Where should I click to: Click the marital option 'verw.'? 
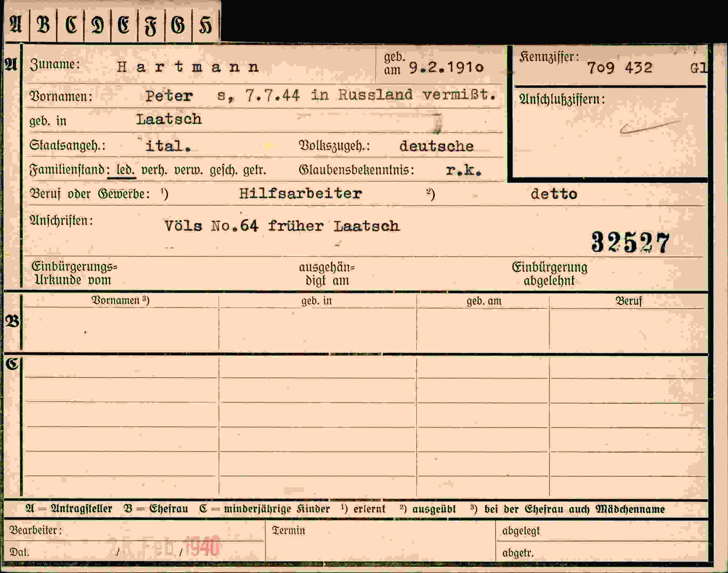[188, 170]
